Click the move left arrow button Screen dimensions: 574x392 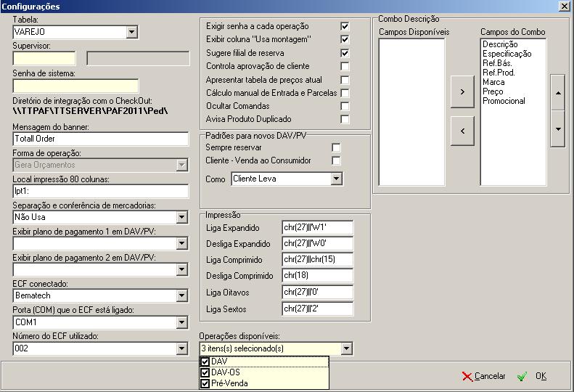point(462,131)
